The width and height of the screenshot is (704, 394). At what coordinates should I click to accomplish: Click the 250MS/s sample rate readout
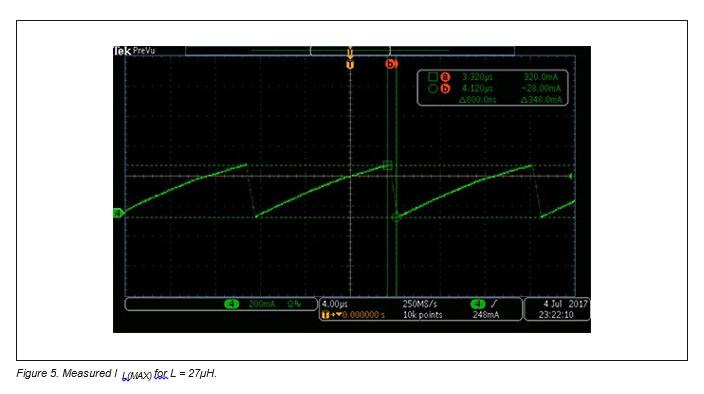click(419, 304)
